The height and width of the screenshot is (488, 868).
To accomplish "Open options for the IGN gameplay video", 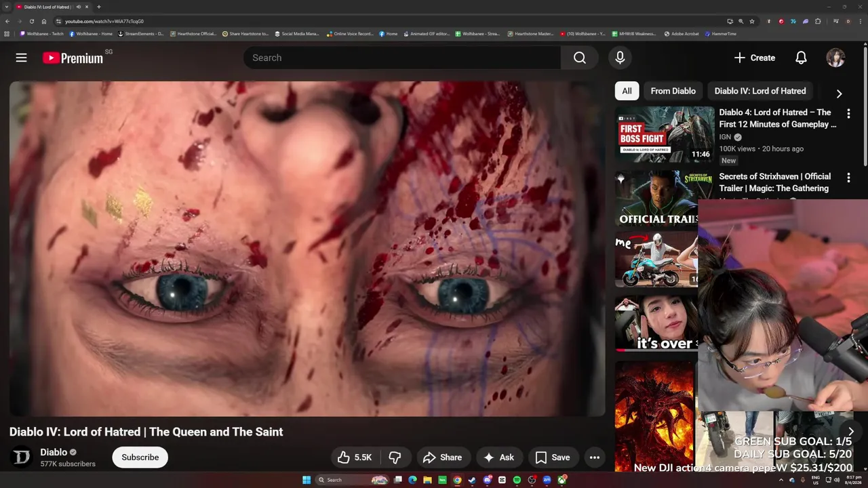I will (848, 113).
